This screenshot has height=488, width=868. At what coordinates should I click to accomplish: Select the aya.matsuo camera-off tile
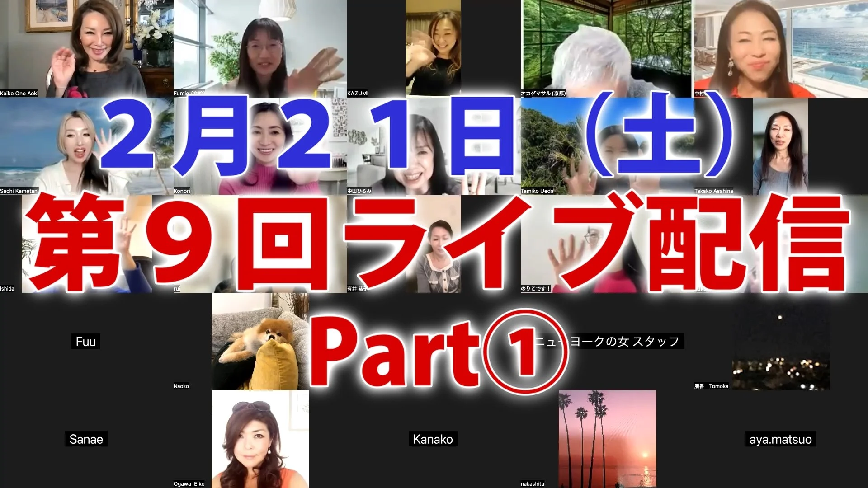tap(781, 439)
